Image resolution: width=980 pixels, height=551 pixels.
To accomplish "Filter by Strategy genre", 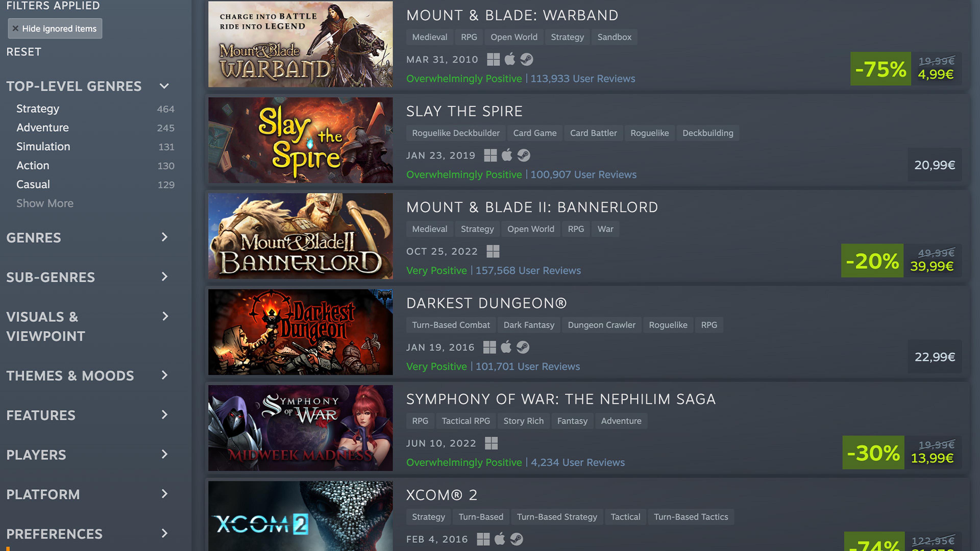I will point(38,109).
